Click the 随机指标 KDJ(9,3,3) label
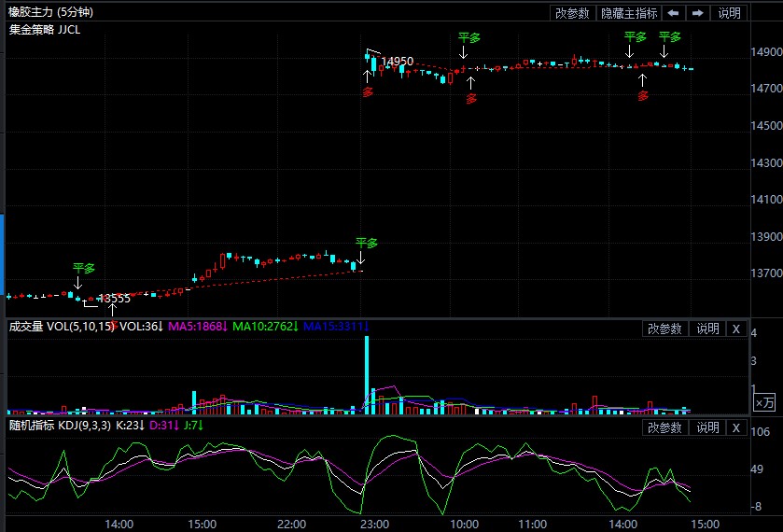783x532 pixels. tap(60, 426)
